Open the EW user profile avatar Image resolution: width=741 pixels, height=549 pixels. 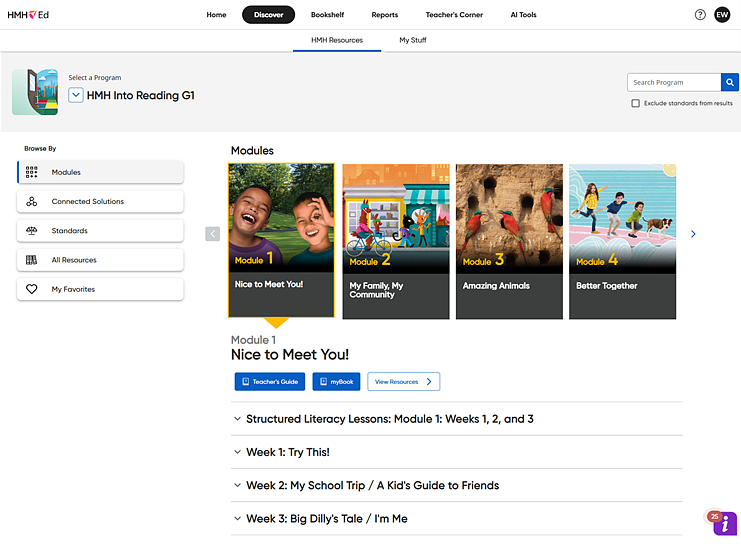[722, 15]
